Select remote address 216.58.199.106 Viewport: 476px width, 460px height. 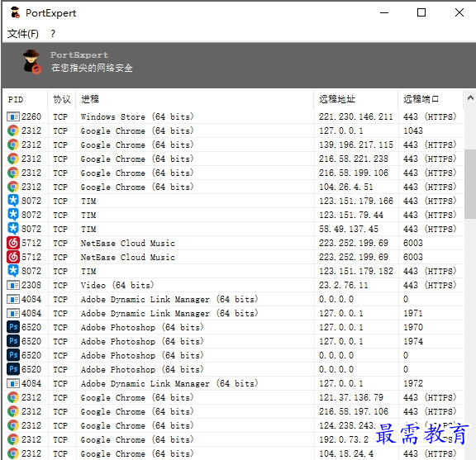354,173
